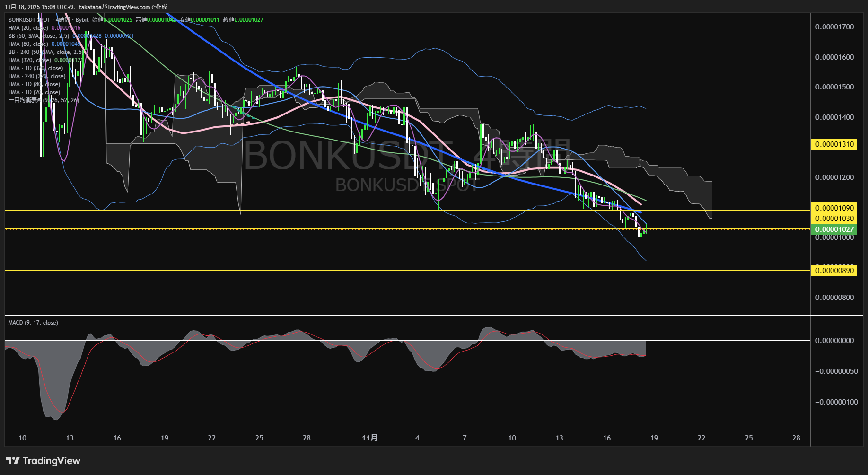The image size is (868, 475).
Task: Click the green current price label 0.00001027
Action: [834, 229]
